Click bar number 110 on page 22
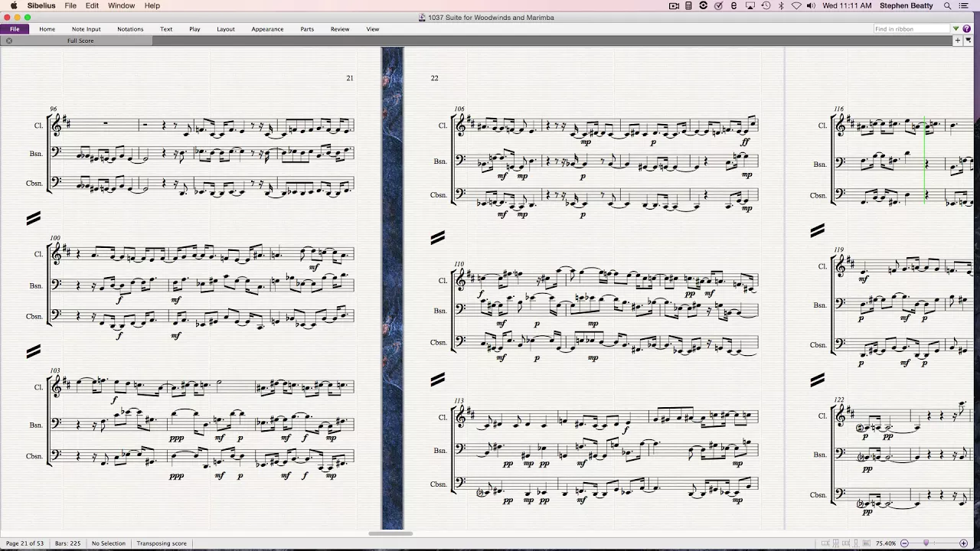Viewport: 980px width, 551px height. tap(459, 264)
